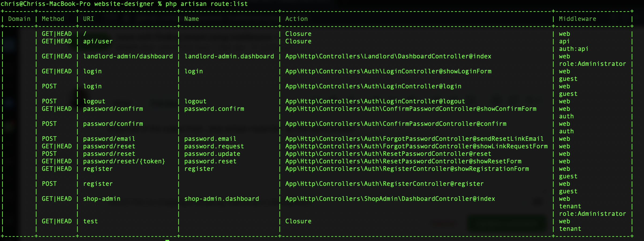
Task: Click the LoginController@showLoginForm action text
Action: pyautogui.click(x=388, y=71)
